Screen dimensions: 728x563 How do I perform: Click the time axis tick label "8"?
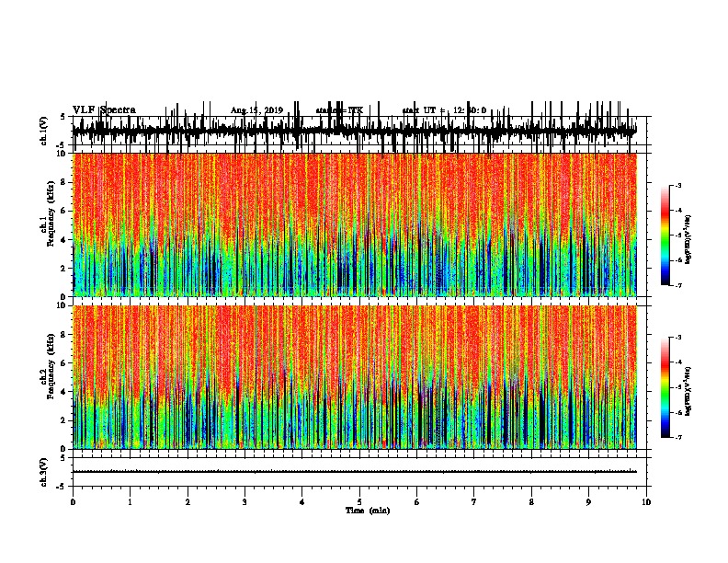(531, 502)
